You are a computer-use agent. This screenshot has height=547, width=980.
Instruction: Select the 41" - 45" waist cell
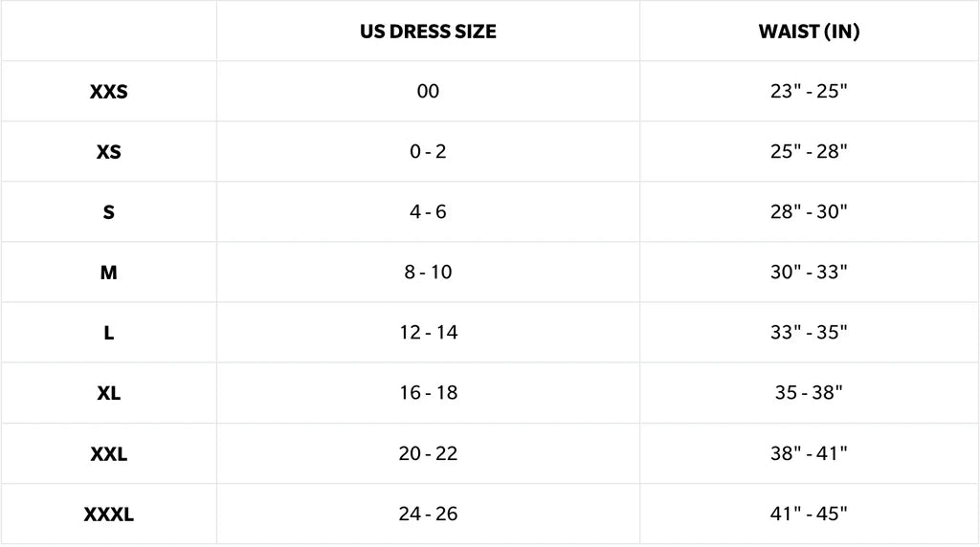(x=809, y=514)
